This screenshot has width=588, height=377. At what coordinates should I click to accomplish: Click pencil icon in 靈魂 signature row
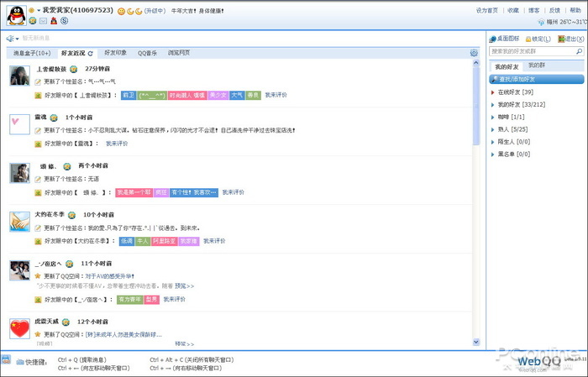point(38,131)
